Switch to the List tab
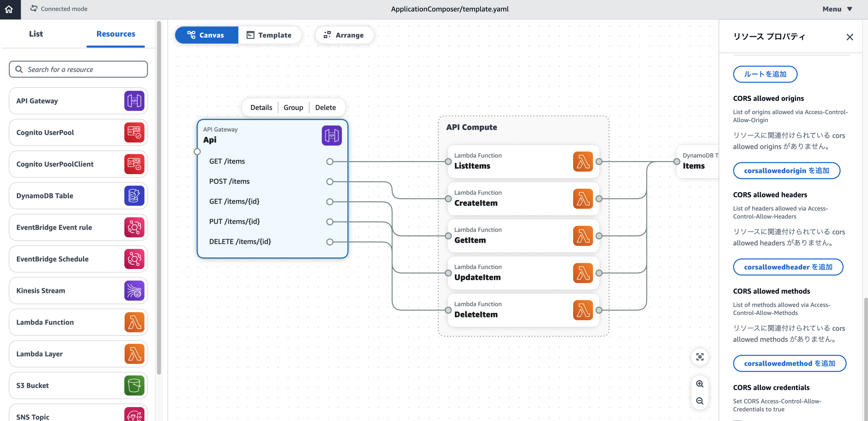The width and height of the screenshot is (868, 421). pyautogui.click(x=36, y=34)
